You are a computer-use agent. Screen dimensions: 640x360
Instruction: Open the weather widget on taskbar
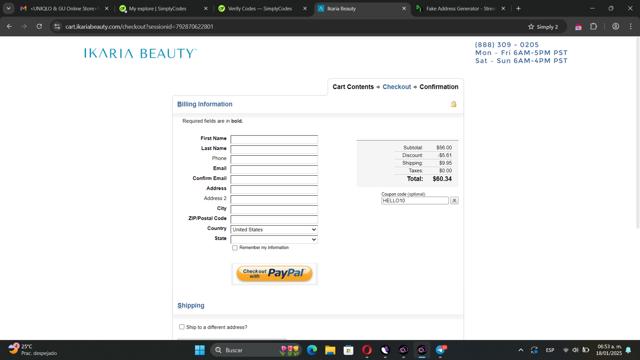click(x=33, y=350)
